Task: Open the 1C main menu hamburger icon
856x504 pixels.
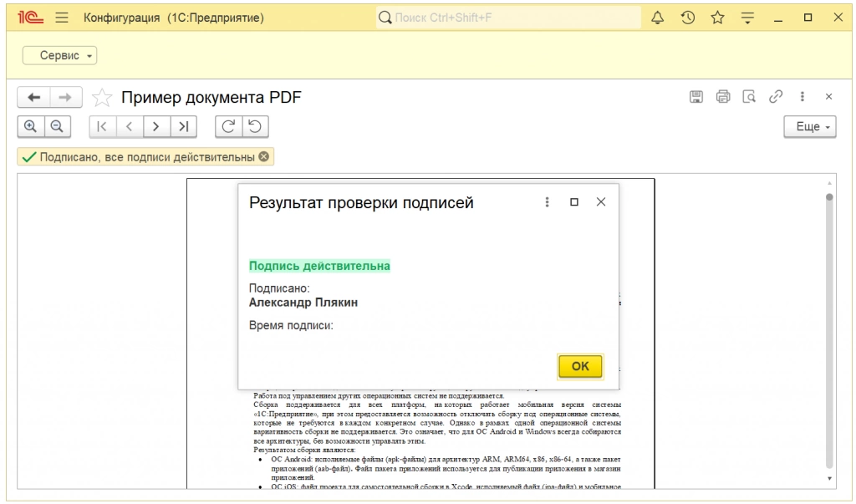Action: (62, 18)
